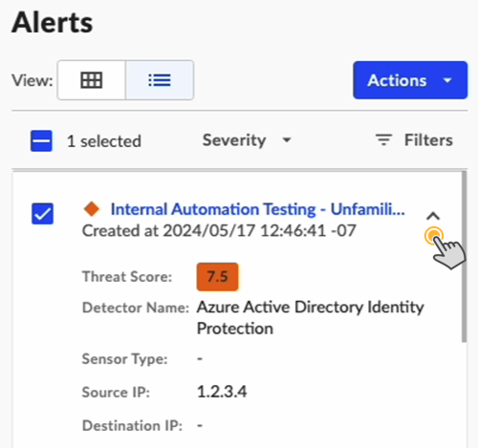Click the Source IP value 1.2.3.4

222,392
